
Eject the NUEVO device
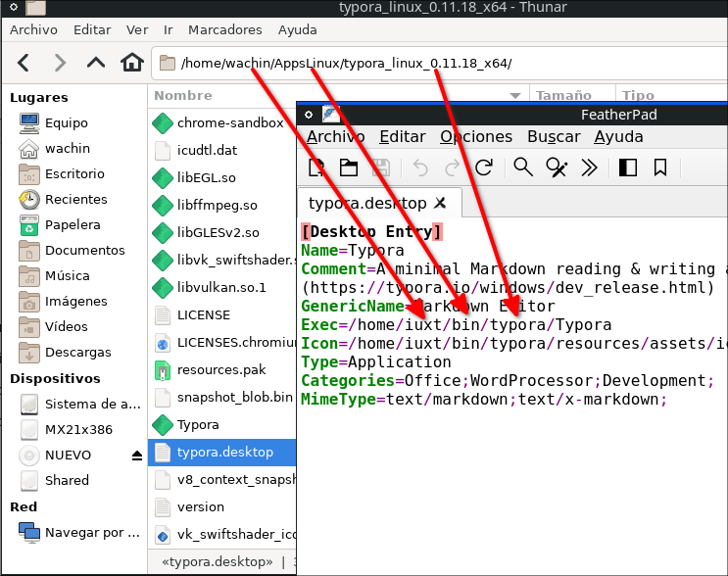click(x=137, y=456)
